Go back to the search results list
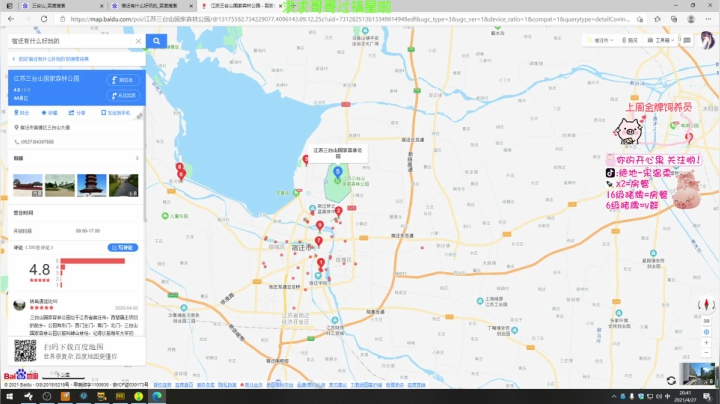Image resolution: width=720 pixels, height=404 pixels. pos(51,59)
